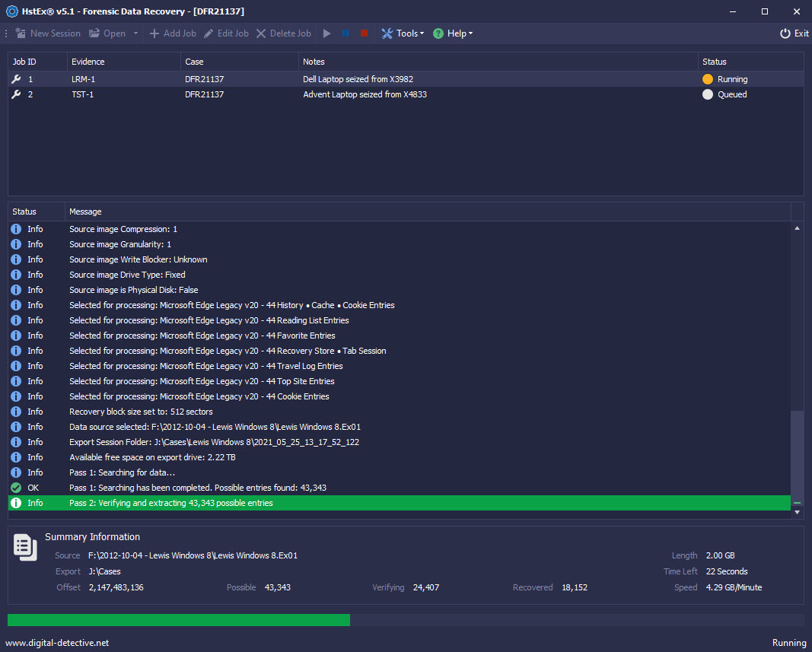
Task: Click info icon on highlighted Pass 2 row
Action: (x=16, y=503)
